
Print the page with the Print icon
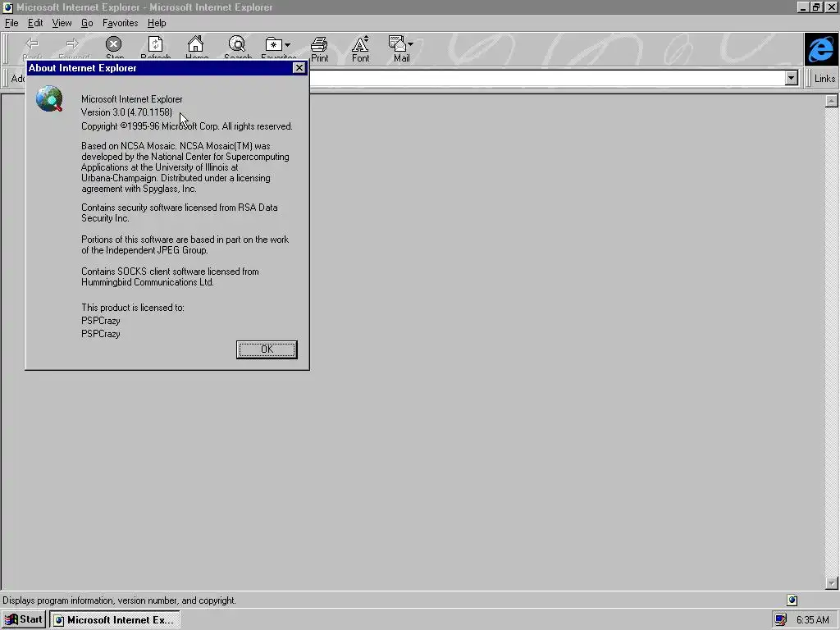tap(319, 44)
